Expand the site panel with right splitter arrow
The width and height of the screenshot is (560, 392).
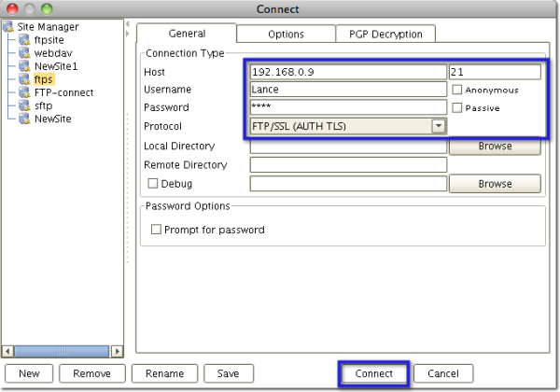point(128,34)
